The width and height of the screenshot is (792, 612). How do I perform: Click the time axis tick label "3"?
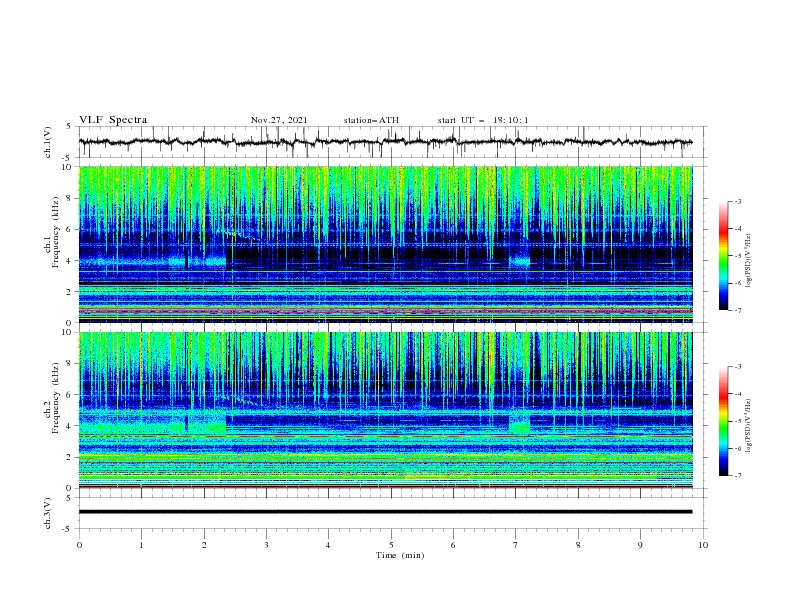tap(266, 545)
